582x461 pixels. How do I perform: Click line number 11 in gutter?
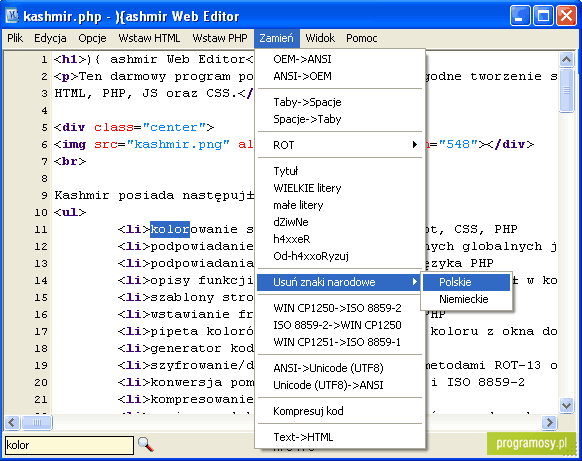click(x=41, y=229)
